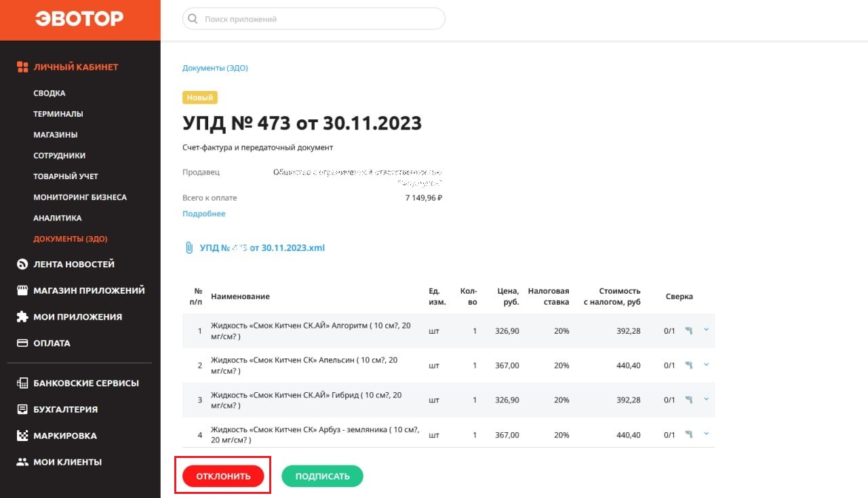Open Сотрудники page
The image size is (868, 498).
(x=60, y=155)
